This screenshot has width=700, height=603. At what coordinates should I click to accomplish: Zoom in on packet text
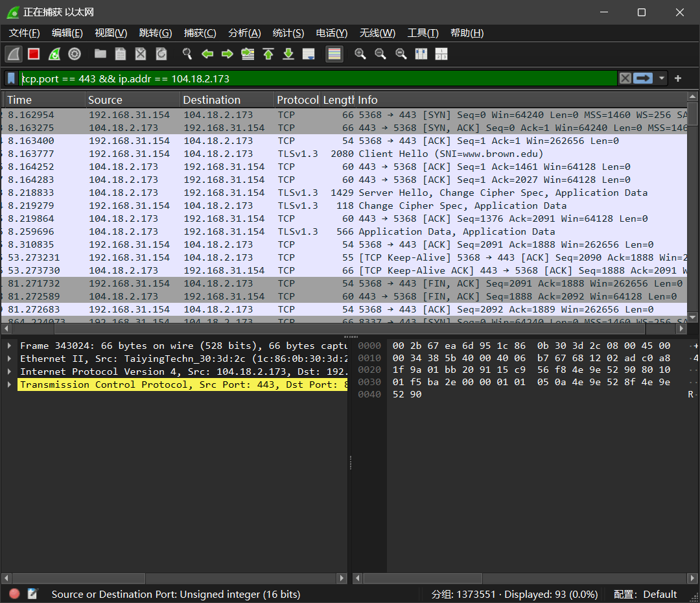360,54
